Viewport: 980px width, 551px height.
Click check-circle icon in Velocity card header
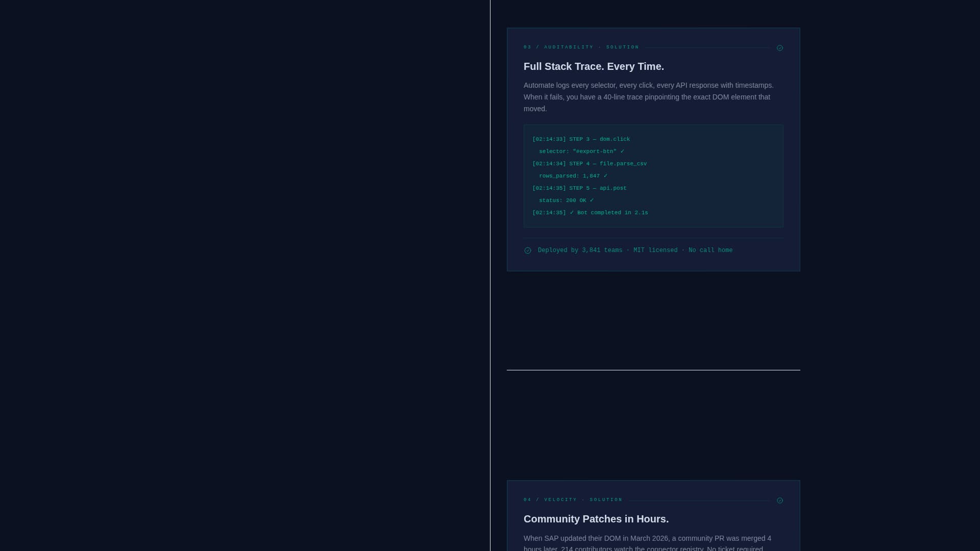[780, 500]
